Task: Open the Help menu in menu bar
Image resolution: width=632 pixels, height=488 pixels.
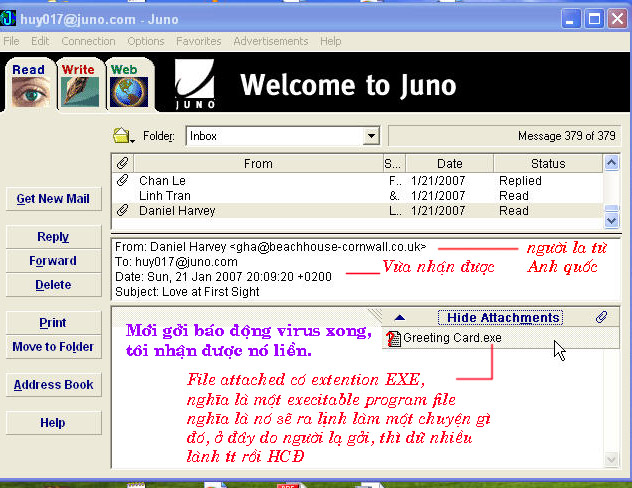Action: tap(331, 41)
